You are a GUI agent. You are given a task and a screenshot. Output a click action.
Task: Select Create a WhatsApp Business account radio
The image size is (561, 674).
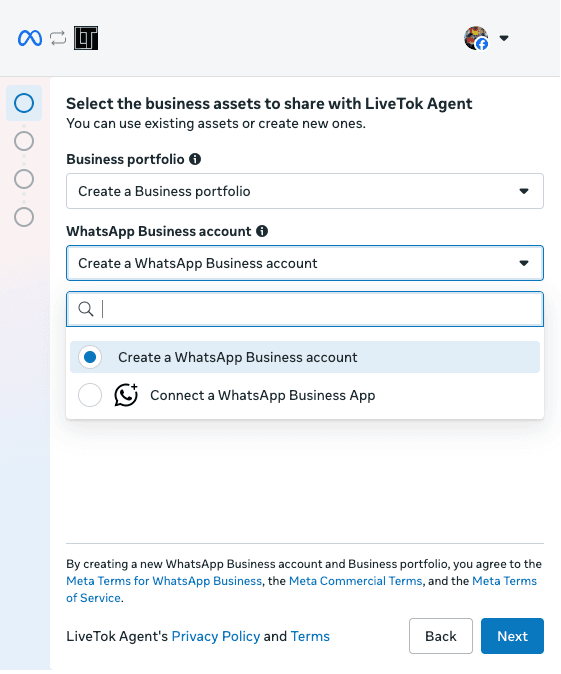click(90, 357)
